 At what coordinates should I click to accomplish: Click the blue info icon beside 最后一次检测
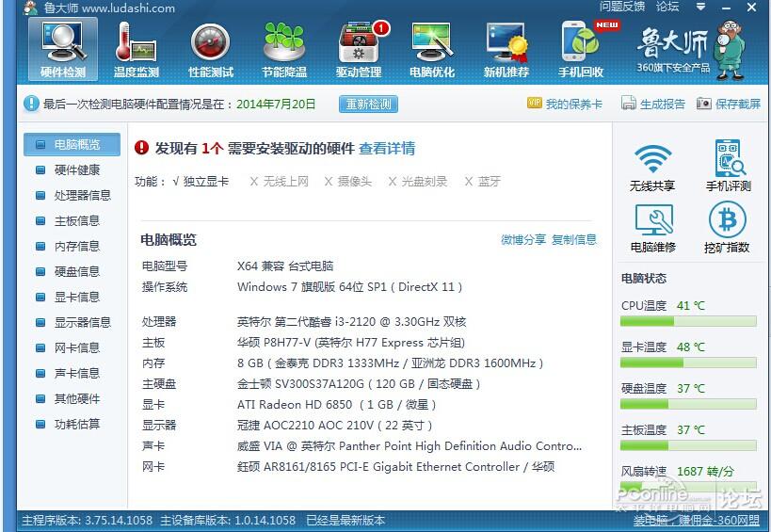(x=31, y=104)
